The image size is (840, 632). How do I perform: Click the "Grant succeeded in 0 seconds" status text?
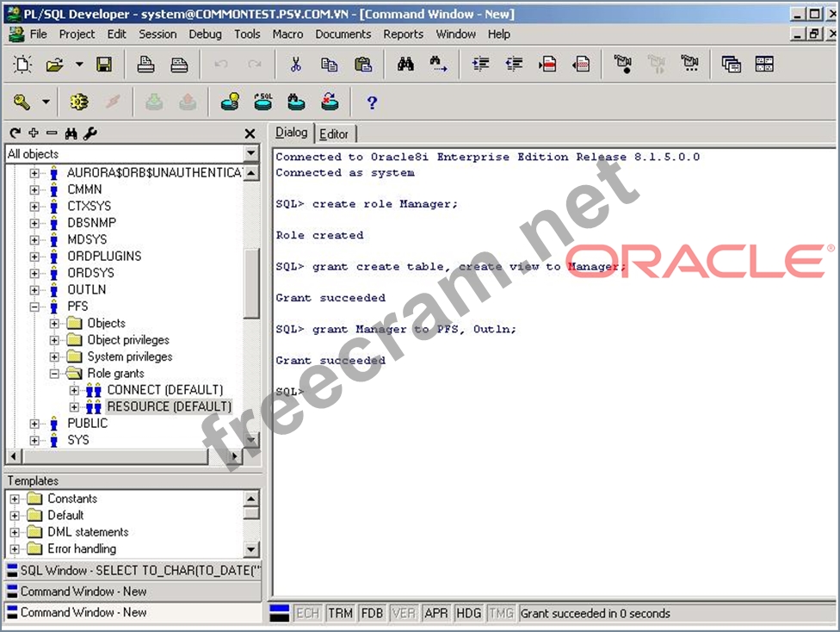click(x=596, y=613)
